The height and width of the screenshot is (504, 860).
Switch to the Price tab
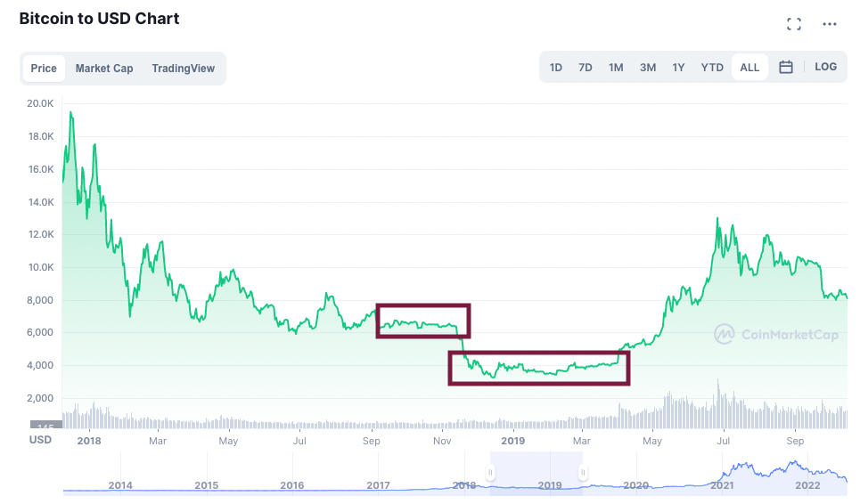click(44, 69)
